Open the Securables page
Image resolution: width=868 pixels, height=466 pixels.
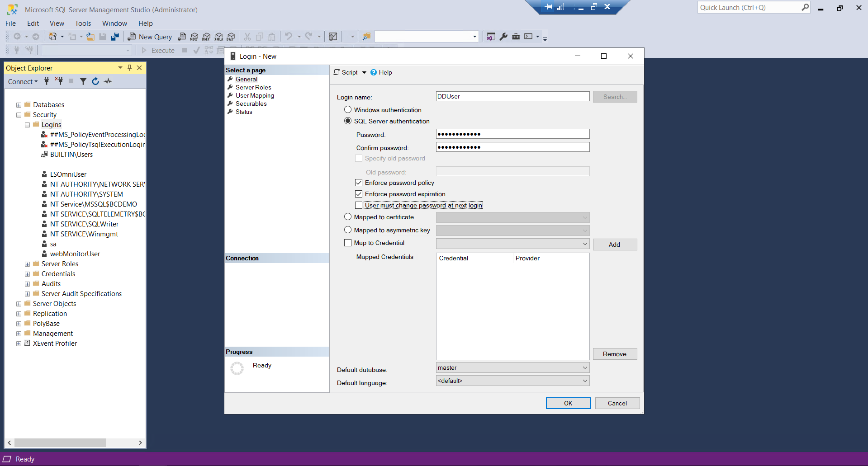coord(251,104)
